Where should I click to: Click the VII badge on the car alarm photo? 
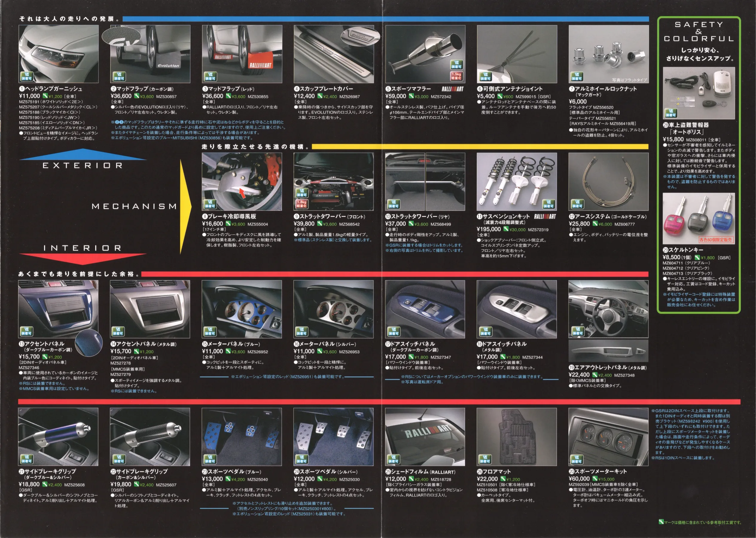671,113
